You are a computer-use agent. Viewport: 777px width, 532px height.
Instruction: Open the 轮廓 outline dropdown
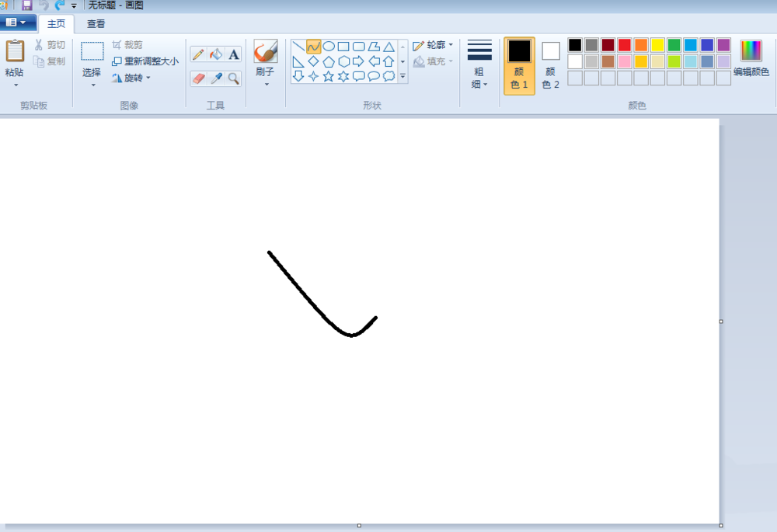coord(433,45)
